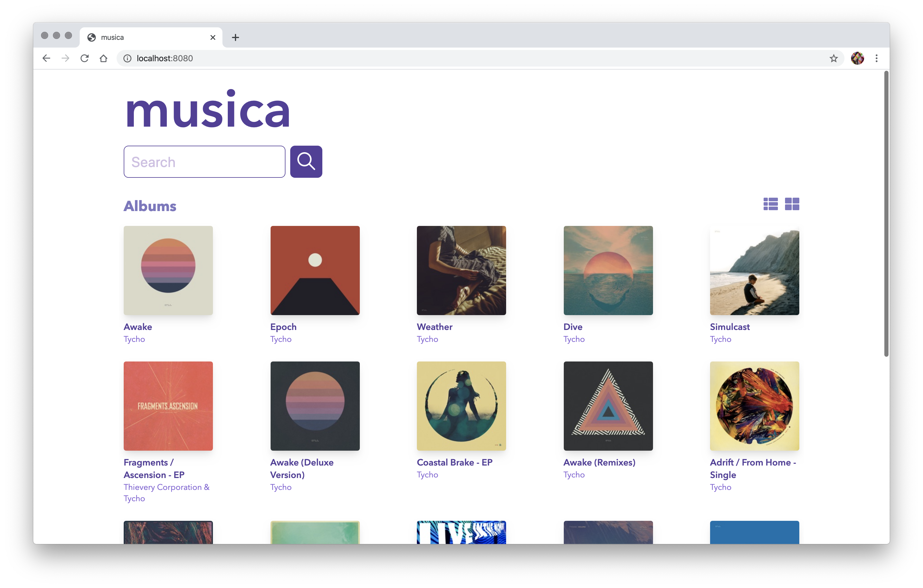Click the Coastal Brake - EP title
923x588 pixels.
pos(454,462)
